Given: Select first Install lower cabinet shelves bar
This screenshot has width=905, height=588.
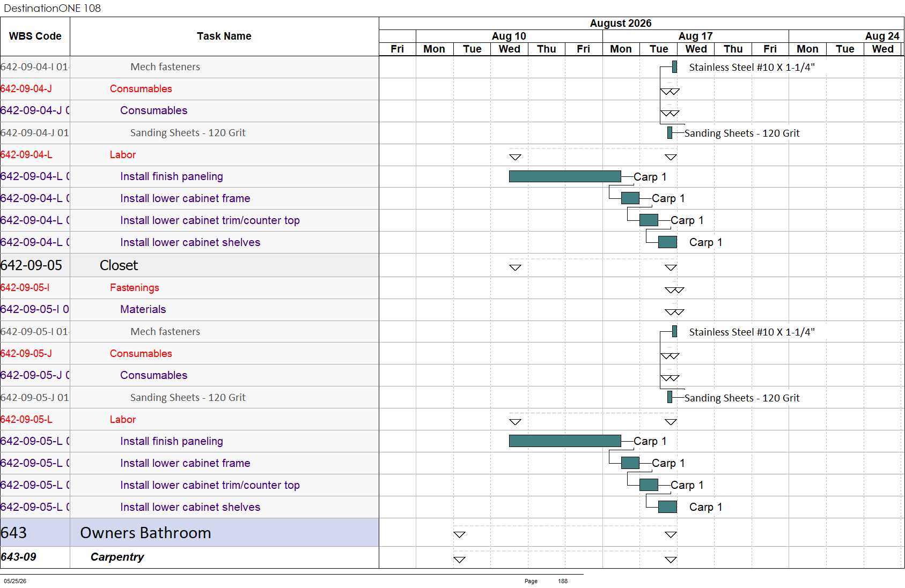Looking at the screenshot, I should (667, 242).
